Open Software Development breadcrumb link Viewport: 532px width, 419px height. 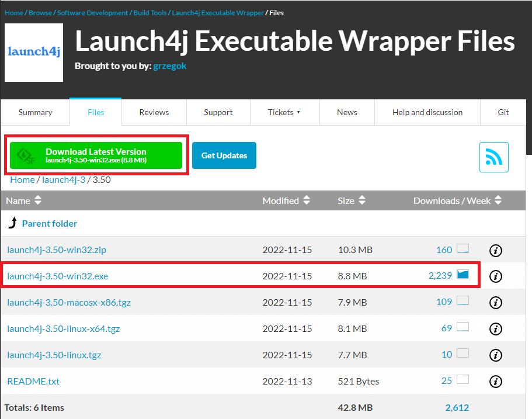pyautogui.click(x=93, y=13)
